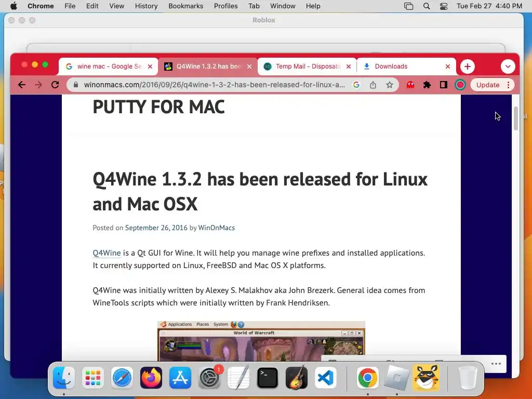This screenshot has width=532, height=399.
Task: Select the Q4Wine 1.3.2 tab
Action: (x=208, y=66)
